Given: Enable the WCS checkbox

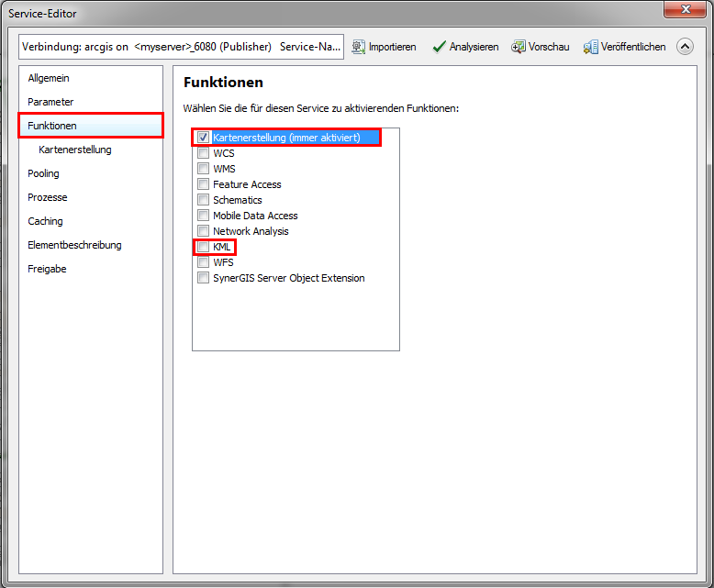Looking at the screenshot, I should pyautogui.click(x=203, y=153).
